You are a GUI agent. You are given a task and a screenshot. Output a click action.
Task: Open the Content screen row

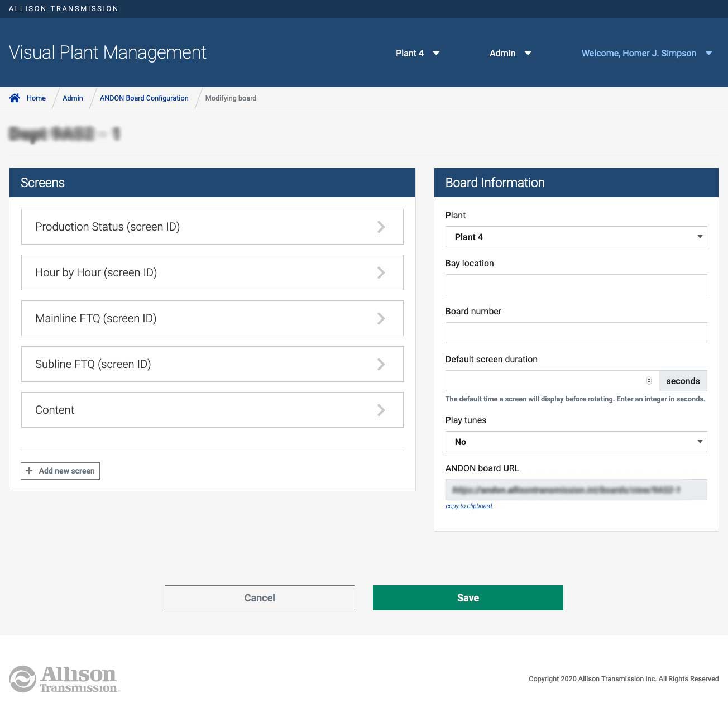click(212, 410)
